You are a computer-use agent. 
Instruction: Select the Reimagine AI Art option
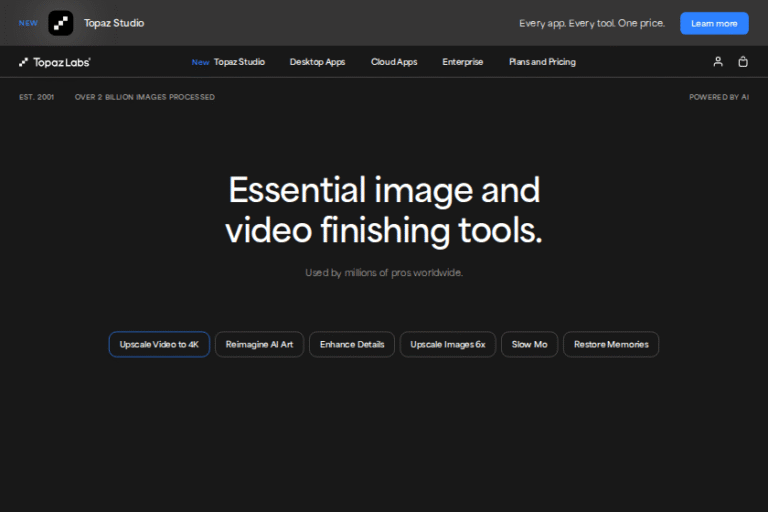(x=259, y=344)
